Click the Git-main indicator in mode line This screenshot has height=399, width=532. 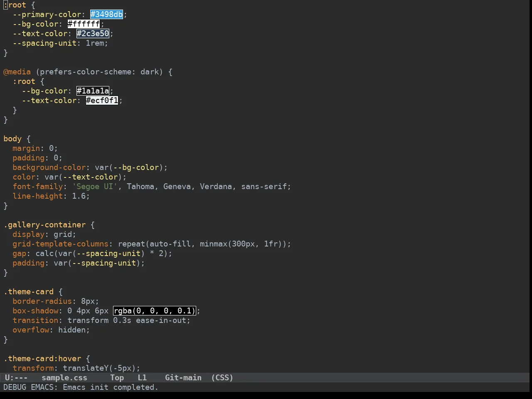[183, 378]
